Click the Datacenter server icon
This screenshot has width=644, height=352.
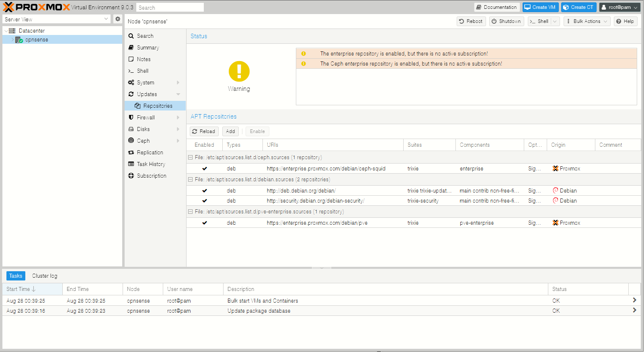pos(12,31)
